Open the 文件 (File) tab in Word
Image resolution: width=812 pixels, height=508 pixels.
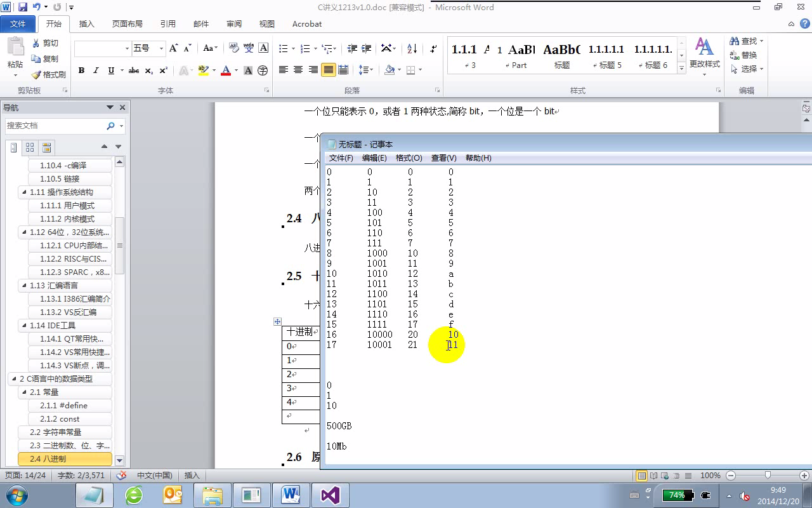coord(18,24)
